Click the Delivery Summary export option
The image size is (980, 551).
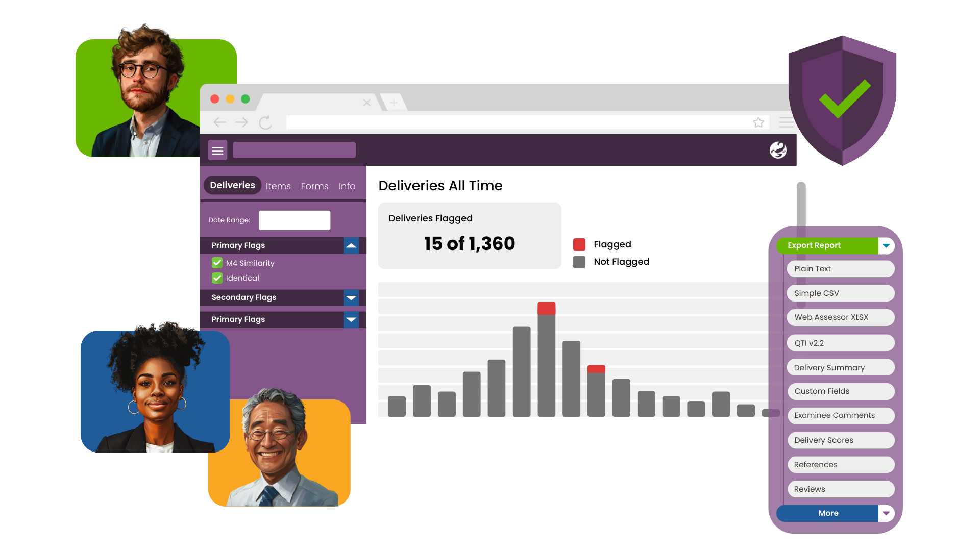click(840, 367)
